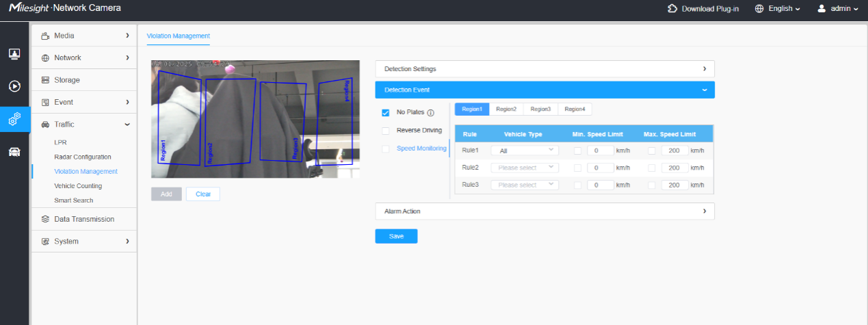Click the Event menu icon
Image resolution: width=868 pixels, height=325 pixels.
(x=46, y=102)
